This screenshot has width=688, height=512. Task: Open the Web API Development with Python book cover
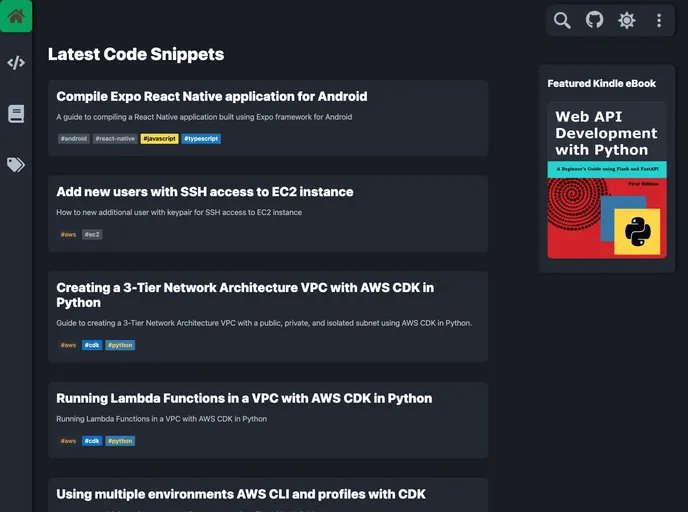[x=607, y=180]
